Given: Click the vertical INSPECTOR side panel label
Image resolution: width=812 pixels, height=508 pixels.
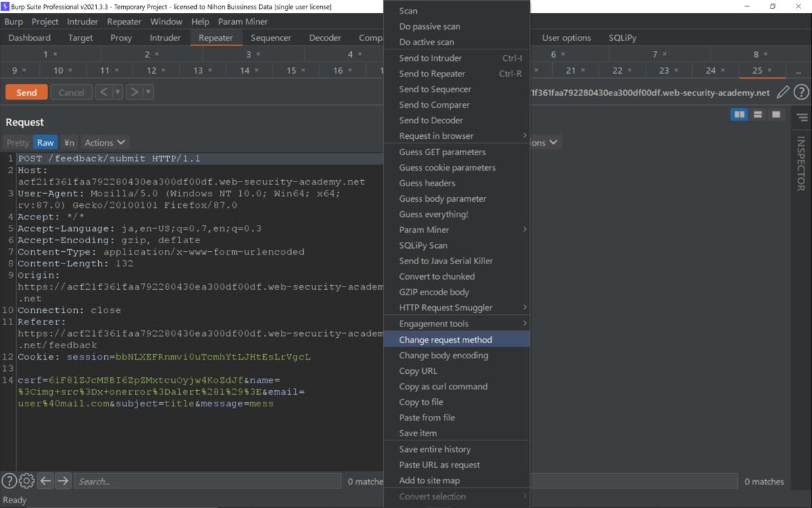Looking at the screenshot, I should 801,163.
